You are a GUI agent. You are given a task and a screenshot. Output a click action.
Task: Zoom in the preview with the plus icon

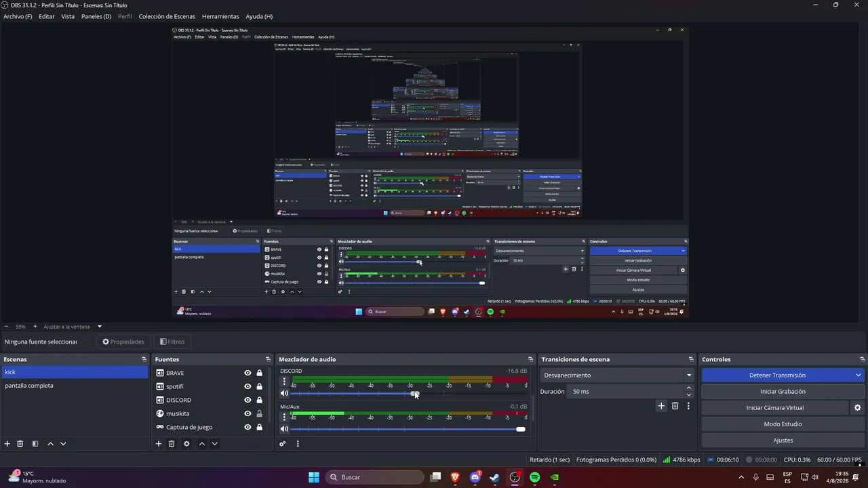click(x=35, y=327)
